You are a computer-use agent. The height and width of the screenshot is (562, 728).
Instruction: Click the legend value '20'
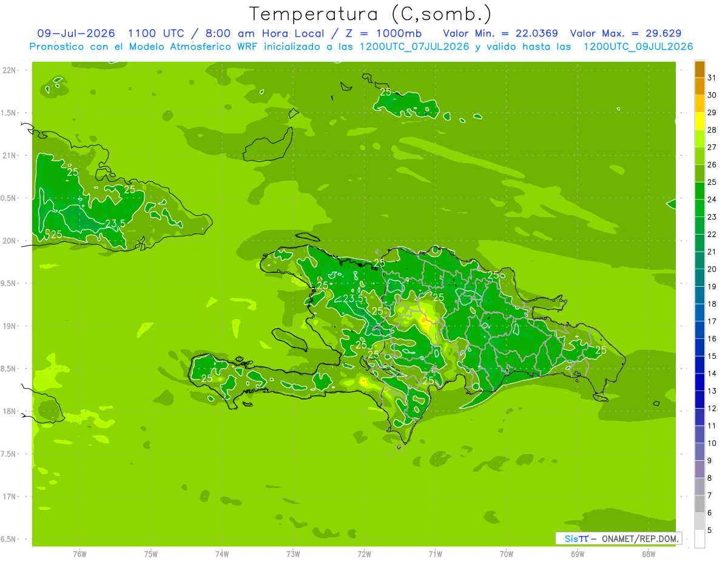point(712,269)
